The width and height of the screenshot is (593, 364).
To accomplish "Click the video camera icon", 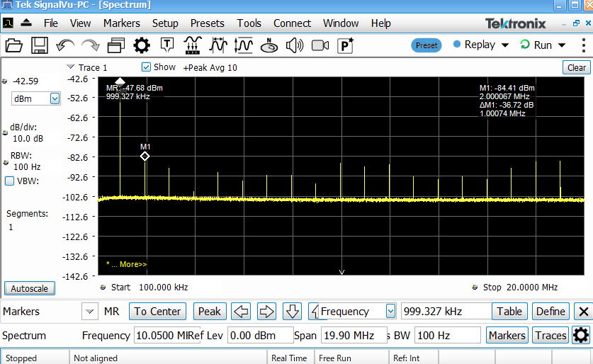I will (320, 46).
